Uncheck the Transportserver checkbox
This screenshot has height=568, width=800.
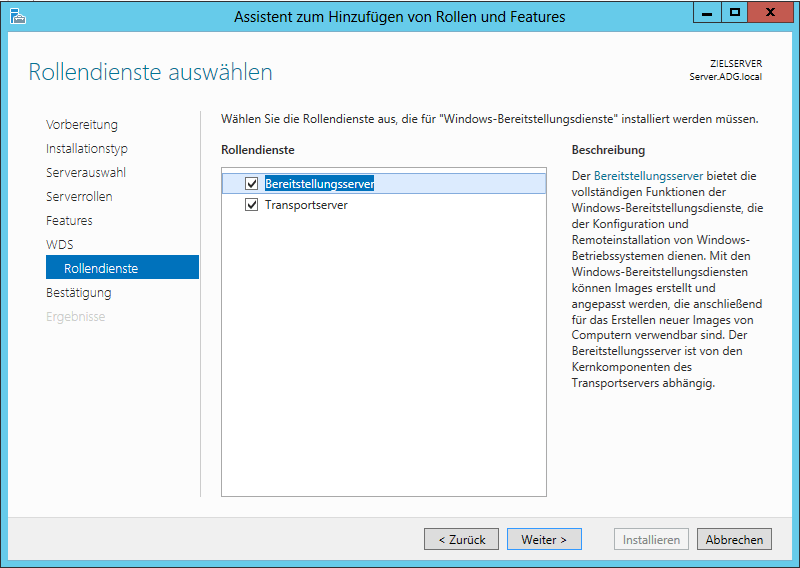click(252, 205)
